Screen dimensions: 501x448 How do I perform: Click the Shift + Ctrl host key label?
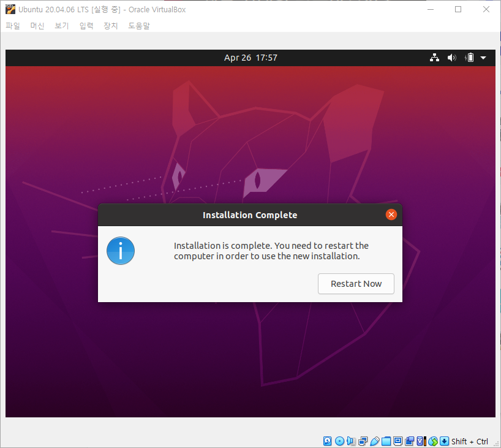469,441
